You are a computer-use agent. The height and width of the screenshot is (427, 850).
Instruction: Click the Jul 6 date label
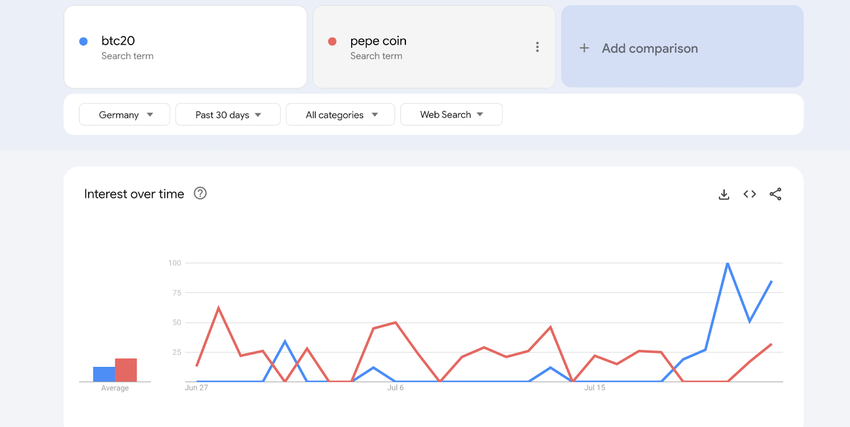coord(395,387)
